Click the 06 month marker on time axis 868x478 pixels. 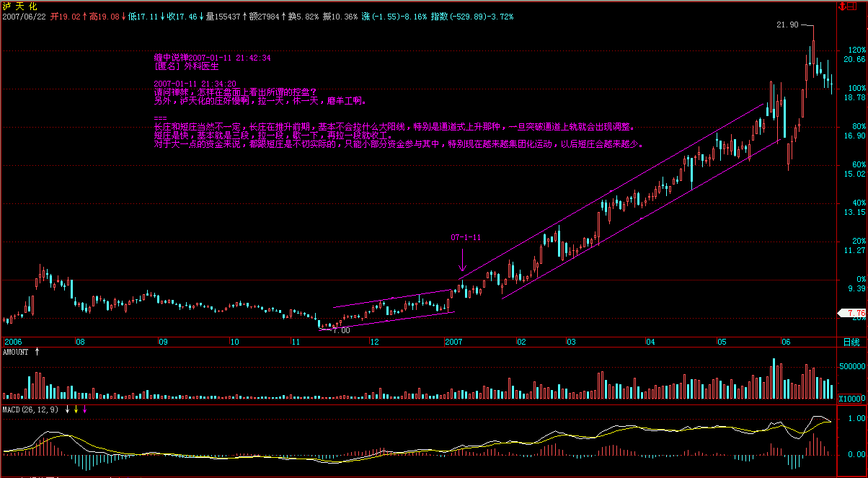(x=785, y=341)
